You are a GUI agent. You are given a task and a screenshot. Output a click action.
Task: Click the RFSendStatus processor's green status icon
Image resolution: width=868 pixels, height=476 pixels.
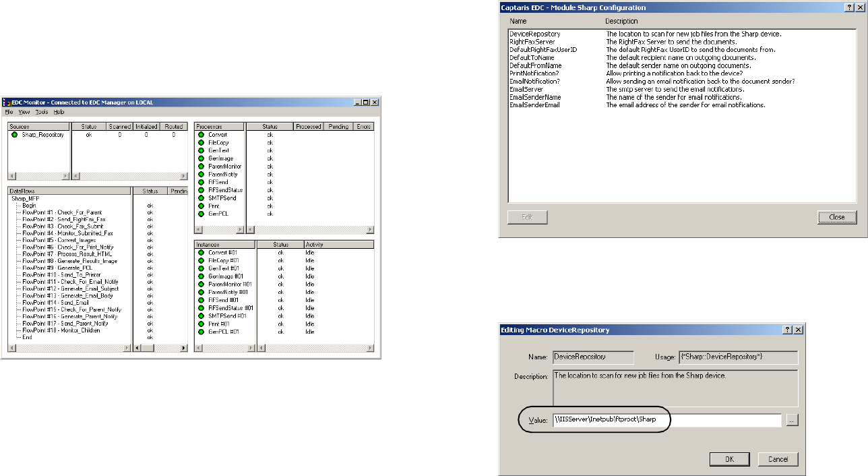[201, 190]
